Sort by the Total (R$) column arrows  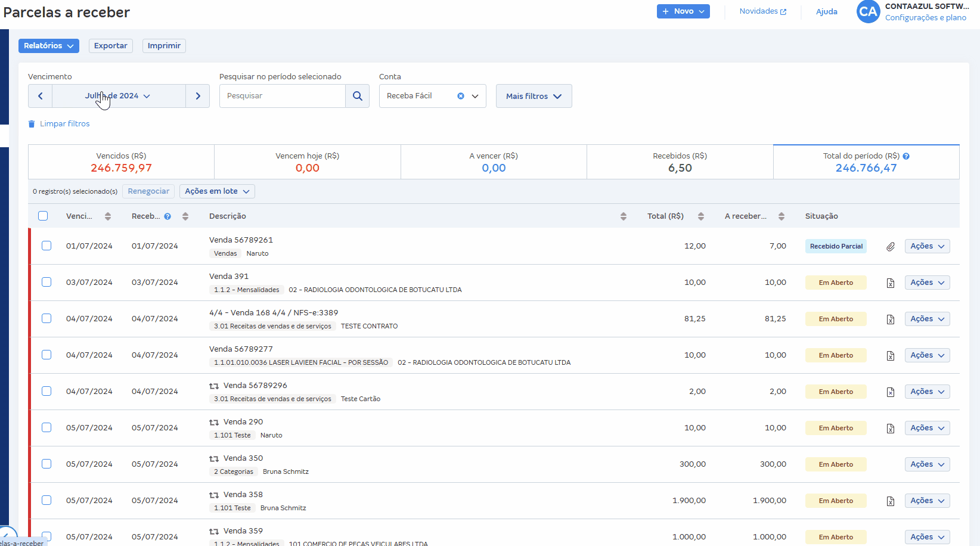pyautogui.click(x=701, y=216)
